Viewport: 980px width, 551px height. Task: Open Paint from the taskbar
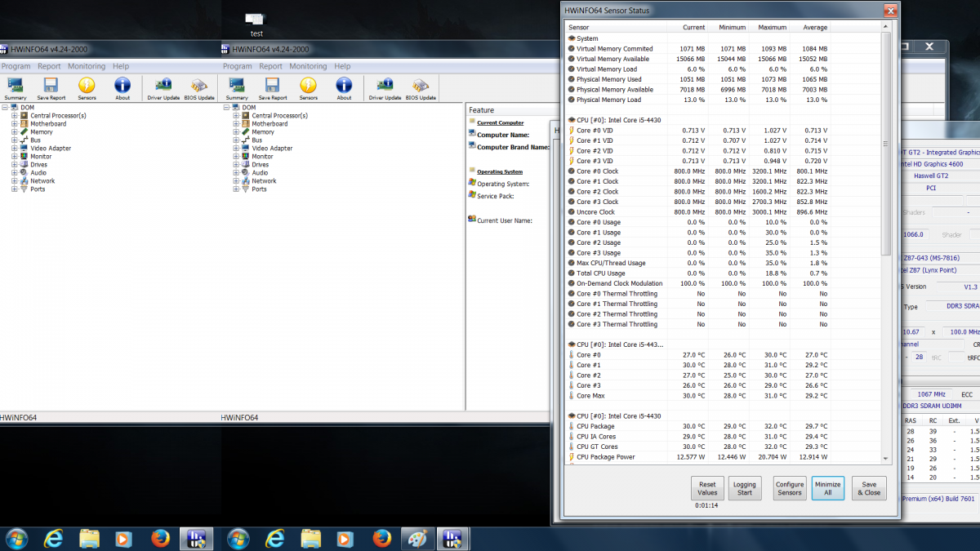coord(416,539)
